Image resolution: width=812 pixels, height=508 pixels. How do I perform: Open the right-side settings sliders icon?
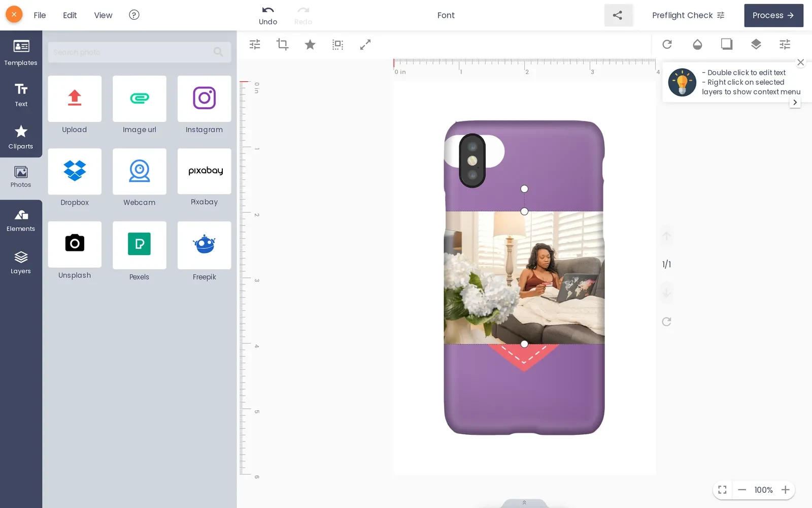785,45
